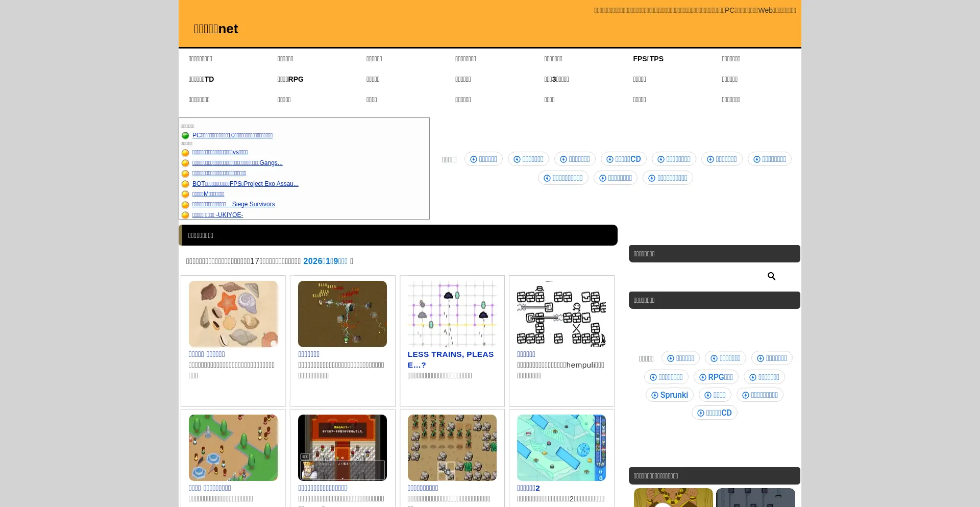Click the magnifying glass search icon

(x=771, y=276)
